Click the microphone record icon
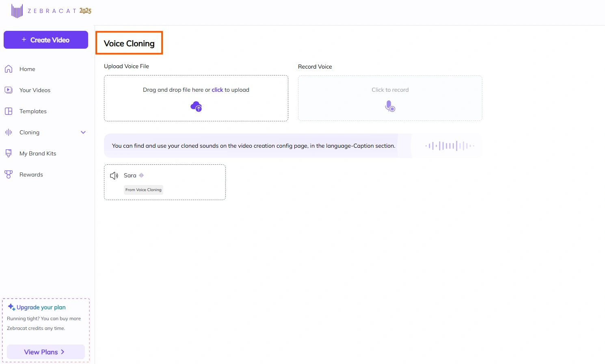 [x=390, y=106]
